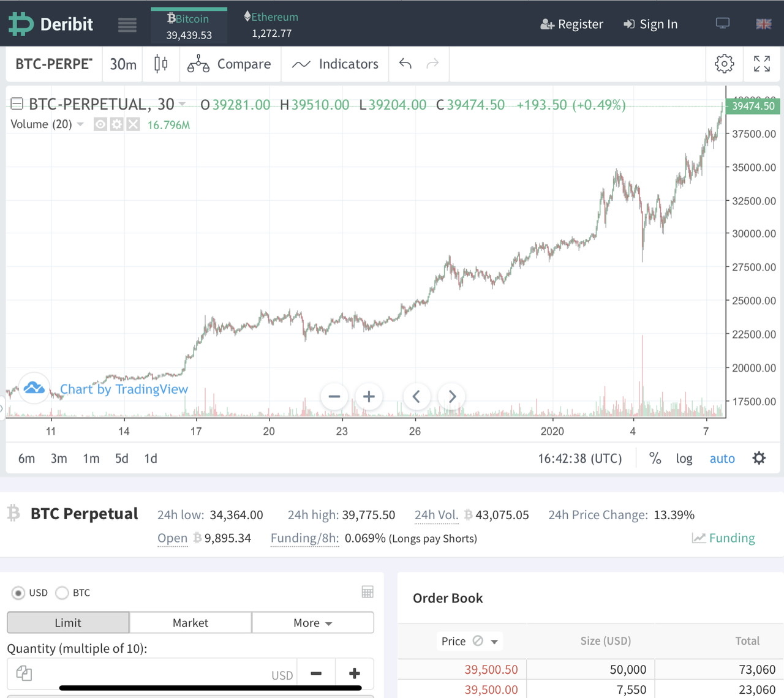Viewport: 784px width, 698px height.
Task: Click the quantity input field
Action: (152, 674)
